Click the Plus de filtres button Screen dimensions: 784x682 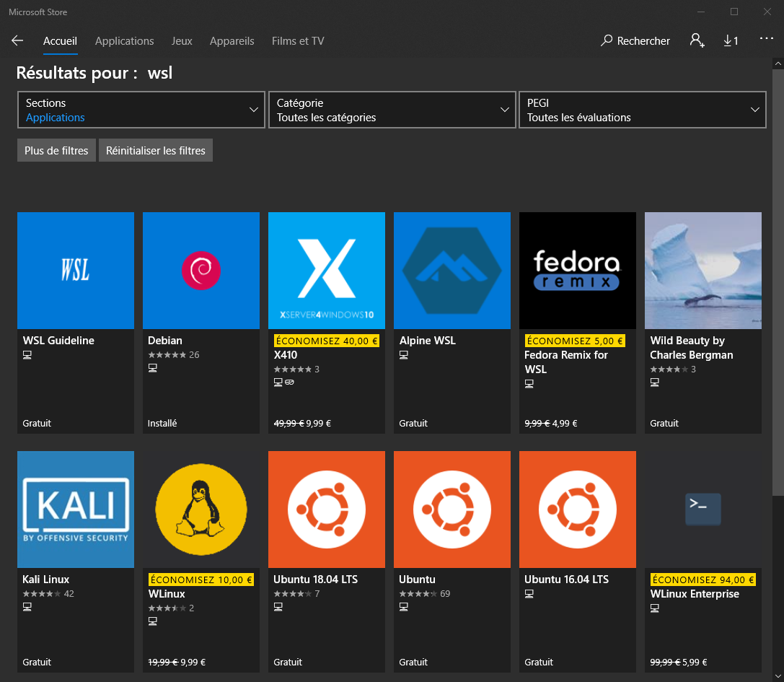click(x=56, y=150)
